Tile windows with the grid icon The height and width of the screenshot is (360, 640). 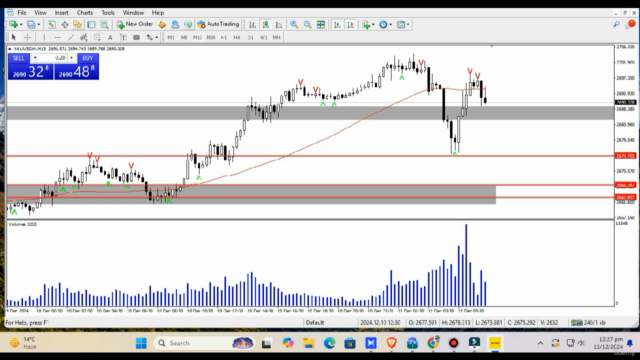(321, 24)
